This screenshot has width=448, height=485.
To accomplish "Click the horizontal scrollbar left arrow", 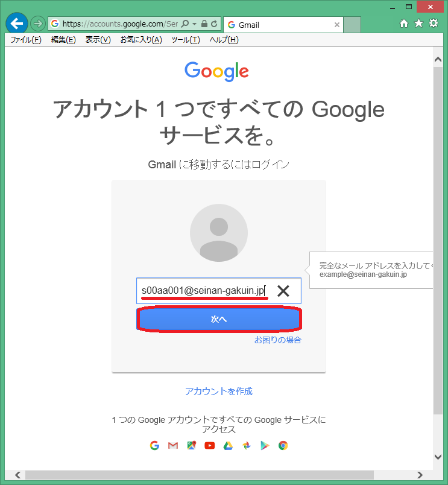I will [18, 475].
